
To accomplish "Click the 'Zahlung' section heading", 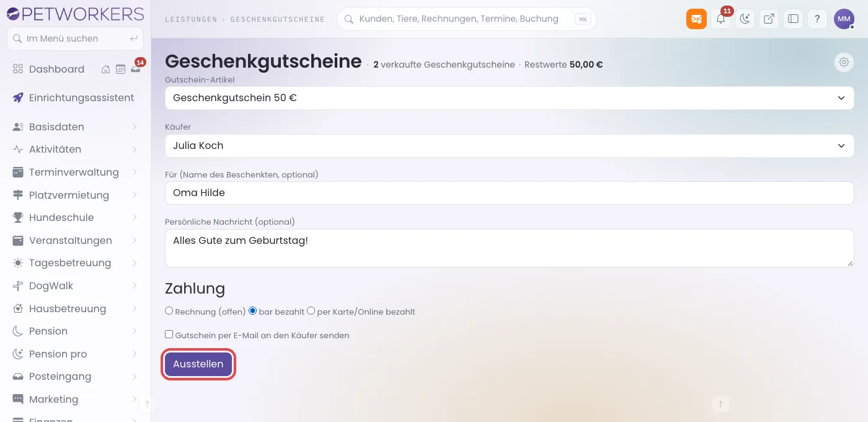I will (x=195, y=289).
